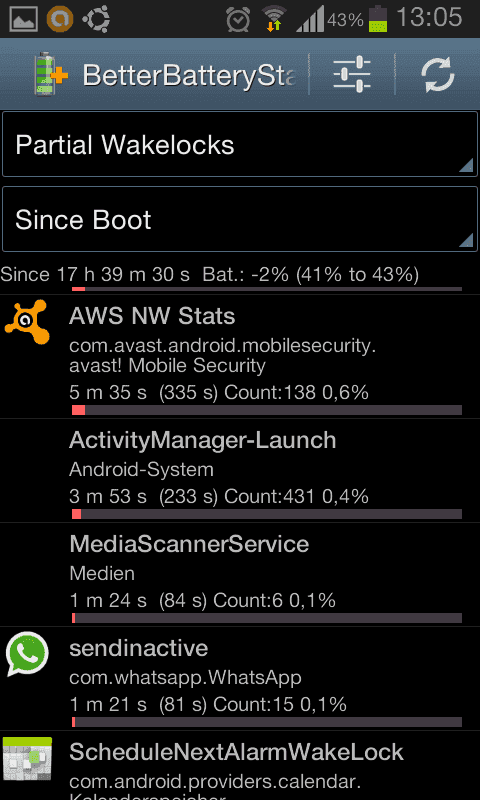The height and width of the screenshot is (800, 480).
Task: Open the sendinactive WhatsApp entry
Action: (240, 679)
